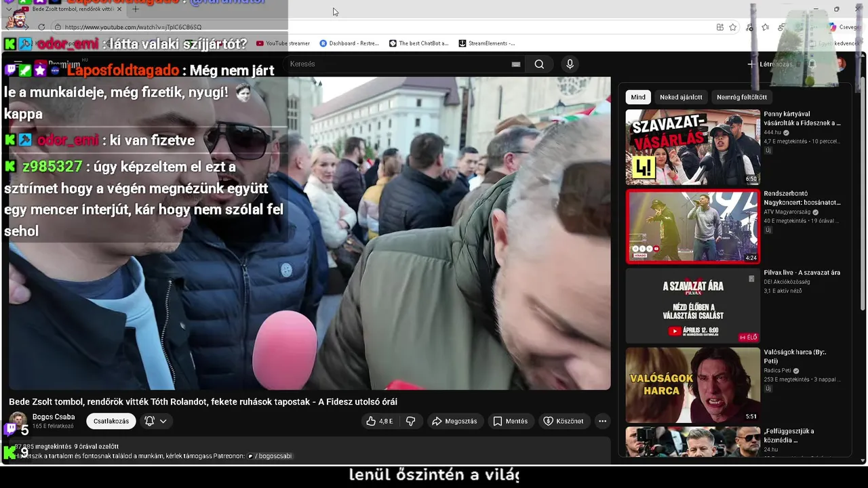868x488 pixels.
Task: Open on-screen keyboard in search box
Action: pos(516,64)
